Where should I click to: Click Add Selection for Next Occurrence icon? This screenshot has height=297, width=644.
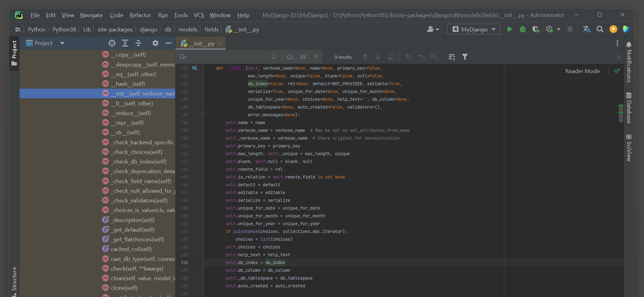409,57
